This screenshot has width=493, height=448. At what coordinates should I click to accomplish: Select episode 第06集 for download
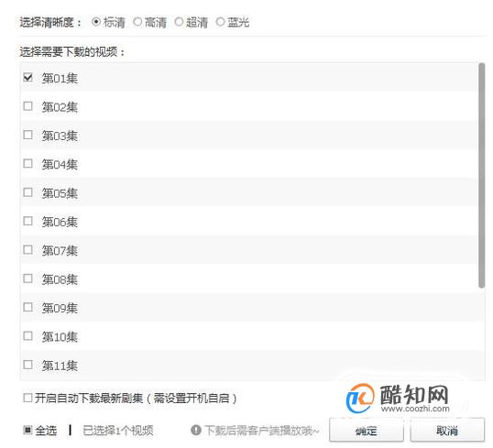(x=28, y=221)
